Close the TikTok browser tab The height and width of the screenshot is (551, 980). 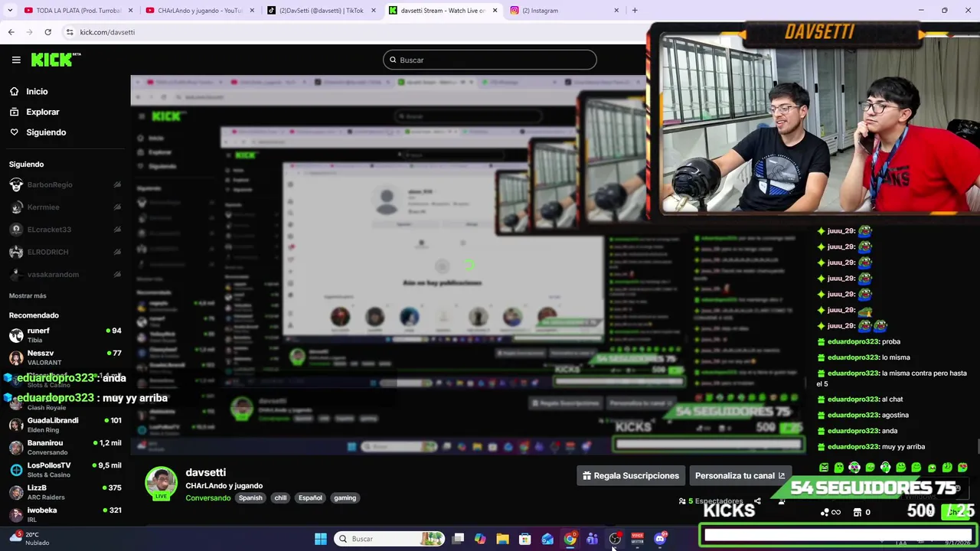[374, 11]
